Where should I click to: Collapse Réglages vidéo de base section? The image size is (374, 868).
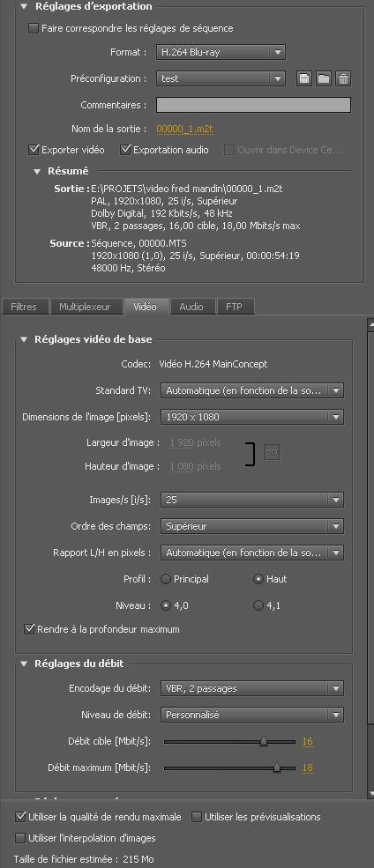pos(24,339)
